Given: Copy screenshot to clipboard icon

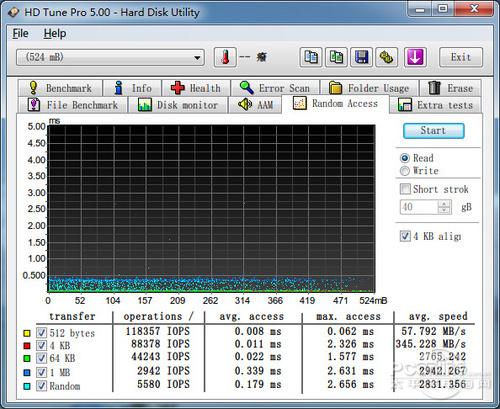Looking at the screenshot, I should 336,57.
